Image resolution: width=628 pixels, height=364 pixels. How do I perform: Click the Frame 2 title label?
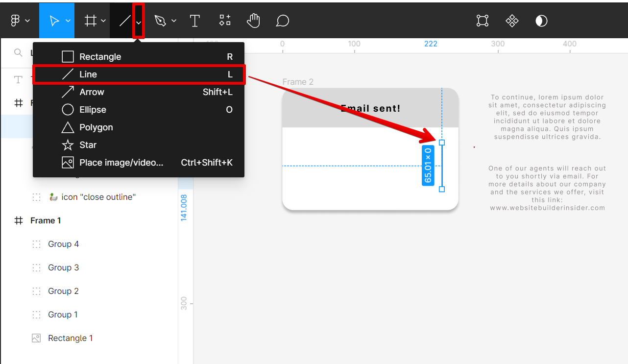pyautogui.click(x=298, y=82)
